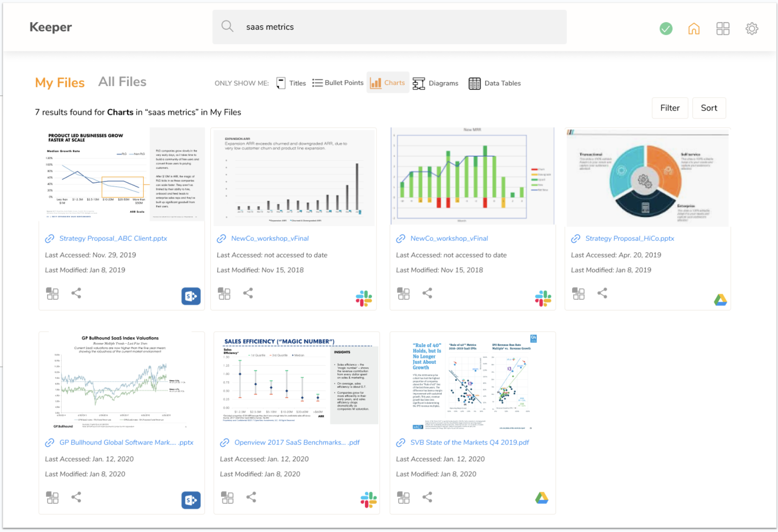Open NewCo_workshop_vFinal link under Expansion ARR chart
Image resolution: width=778 pixels, height=532 pixels.
[x=270, y=238]
